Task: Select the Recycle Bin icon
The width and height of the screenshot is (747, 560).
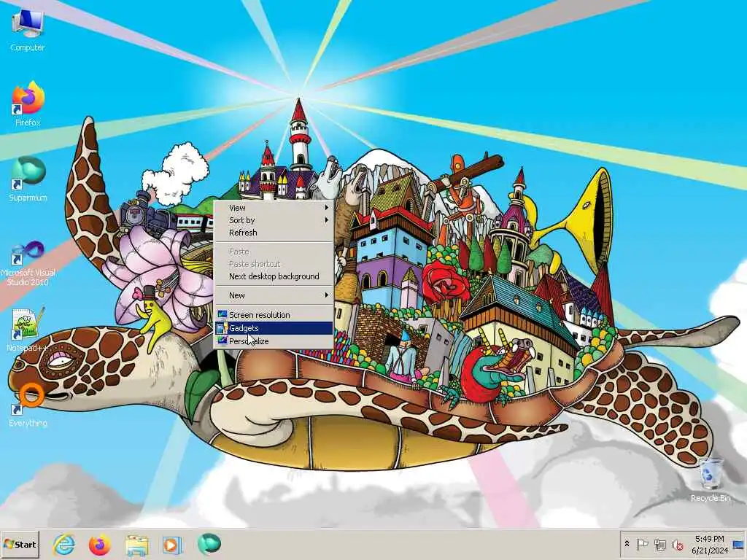Action: click(x=711, y=480)
